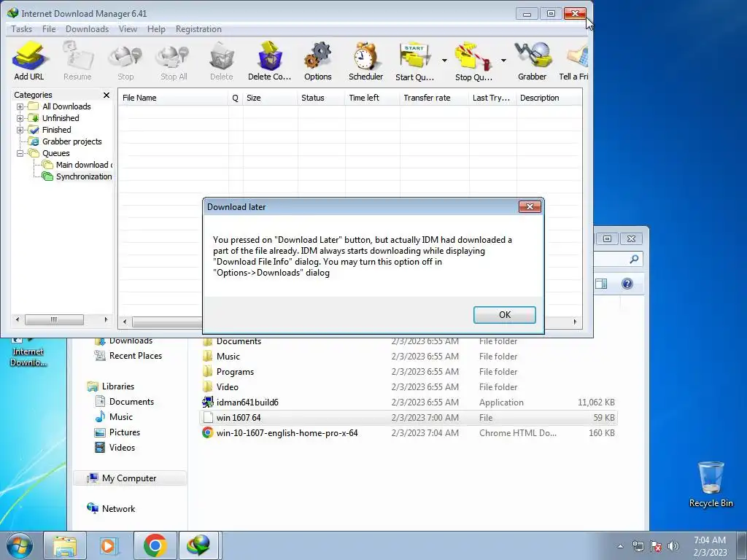Click Categories panel horizontal scrollbar thumb
This screenshot has height=560, width=747.
(54, 319)
